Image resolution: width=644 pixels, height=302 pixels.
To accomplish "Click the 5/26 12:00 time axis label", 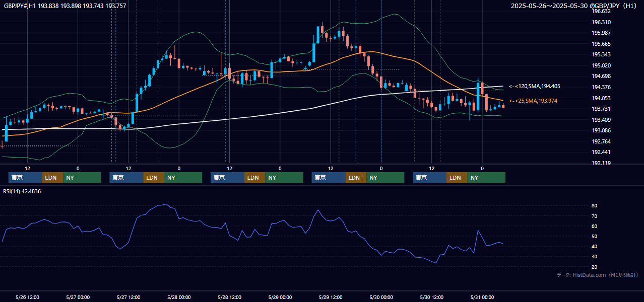I will 27,297.
